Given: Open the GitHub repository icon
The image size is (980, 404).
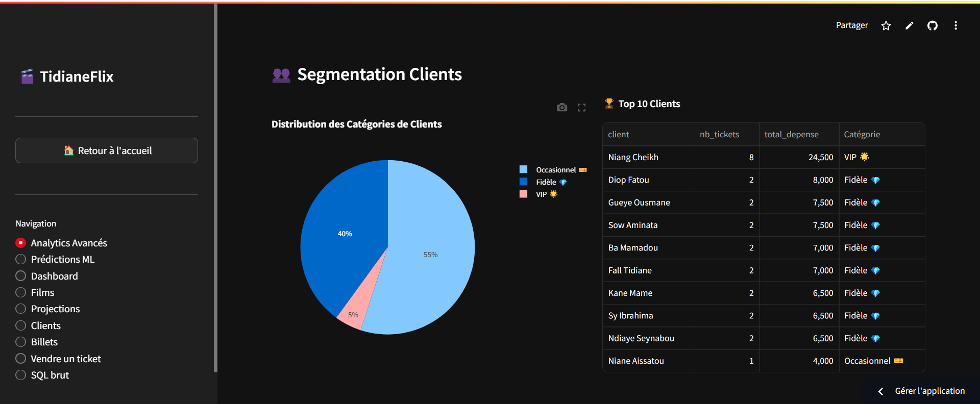Looking at the screenshot, I should tap(933, 26).
